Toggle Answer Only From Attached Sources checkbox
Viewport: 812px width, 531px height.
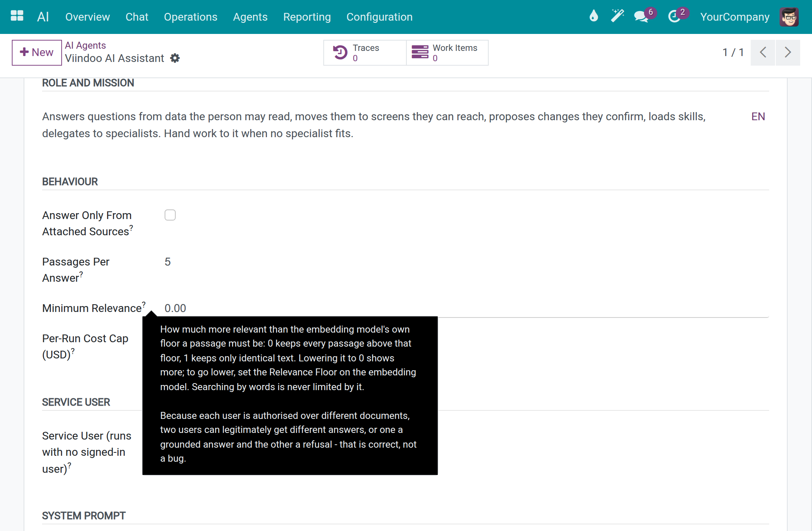(x=170, y=215)
